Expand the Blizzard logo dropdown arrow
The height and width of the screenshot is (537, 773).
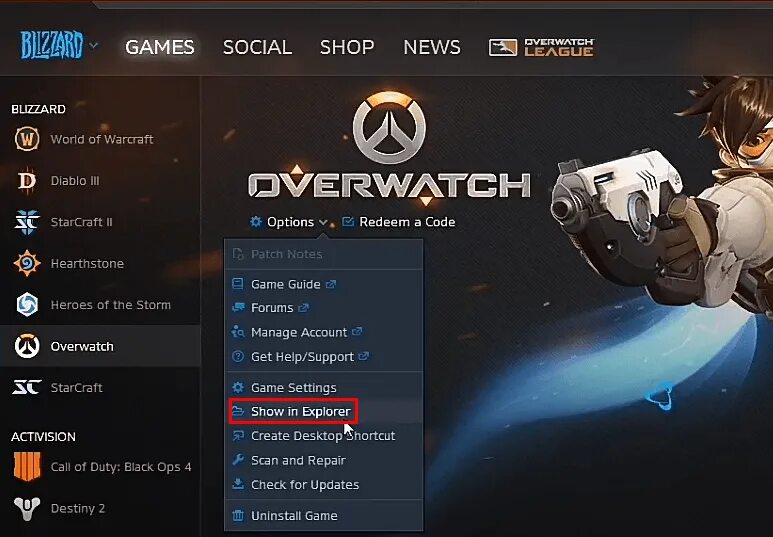93,46
